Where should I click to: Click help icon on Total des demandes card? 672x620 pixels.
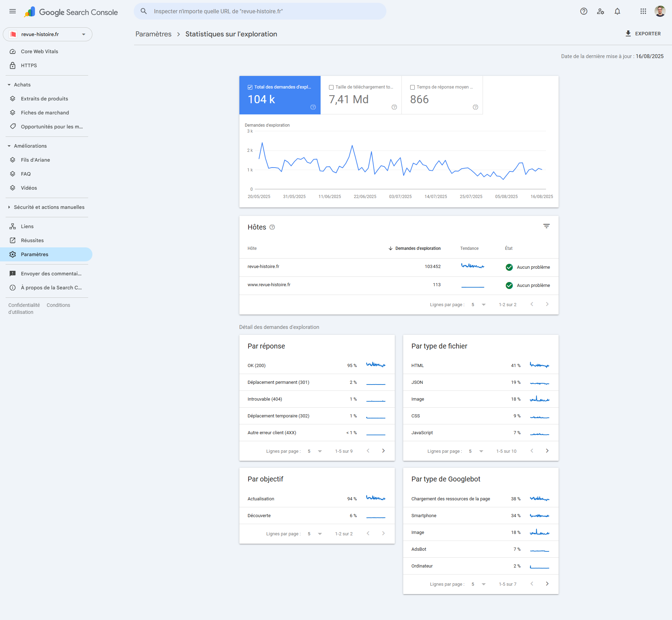[313, 107]
